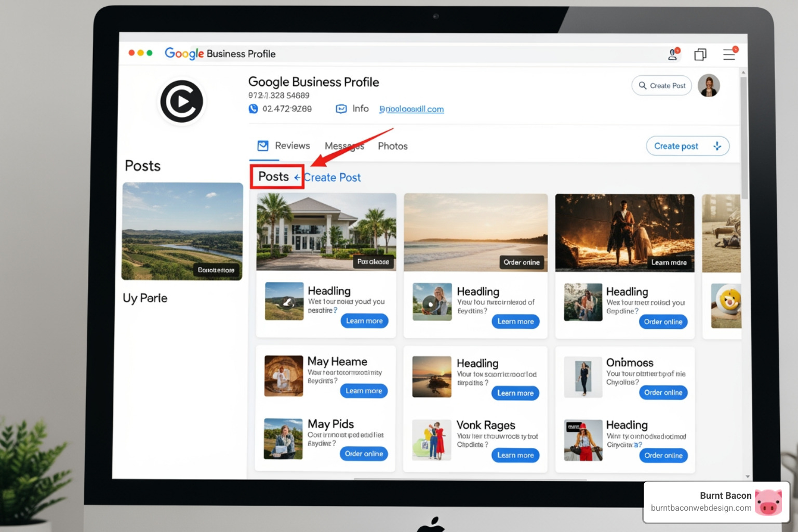Click Learn more in May Heame card
The height and width of the screenshot is (532, 798).
(364, 391)
